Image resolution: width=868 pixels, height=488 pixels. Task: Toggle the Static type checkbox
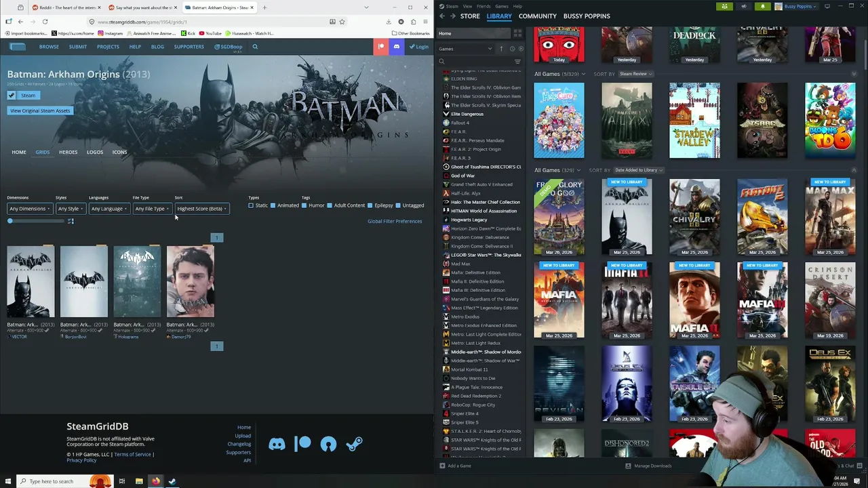(x=251, y=205)
